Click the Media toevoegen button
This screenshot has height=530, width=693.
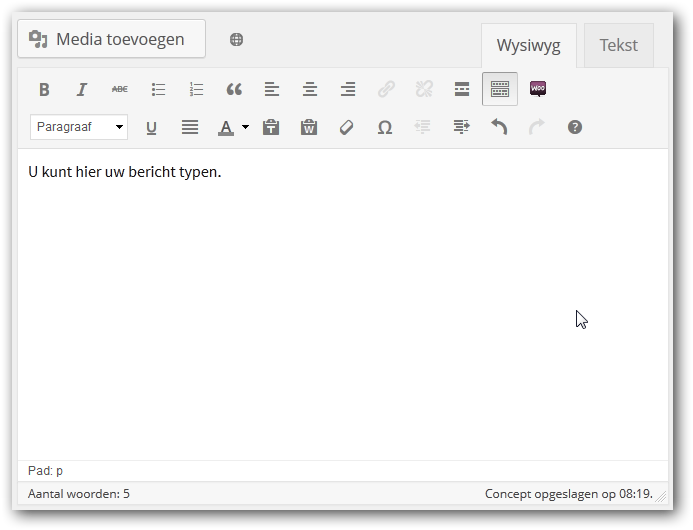[111, 39]
